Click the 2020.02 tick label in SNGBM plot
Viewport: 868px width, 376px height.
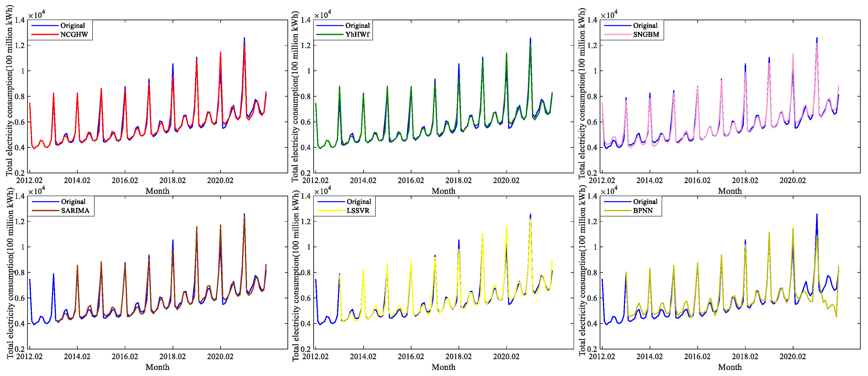[x=793, y=180]
